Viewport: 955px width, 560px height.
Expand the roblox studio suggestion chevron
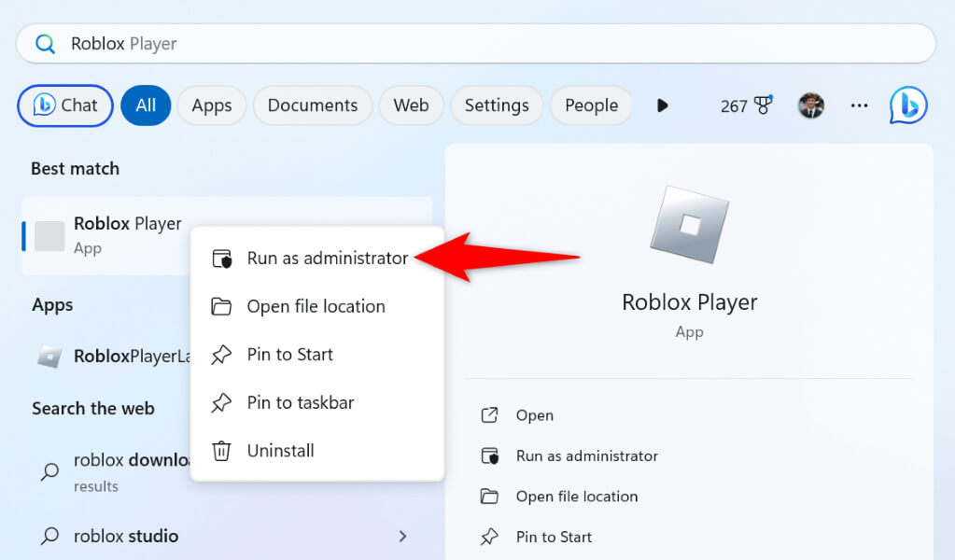coord(402,536)
